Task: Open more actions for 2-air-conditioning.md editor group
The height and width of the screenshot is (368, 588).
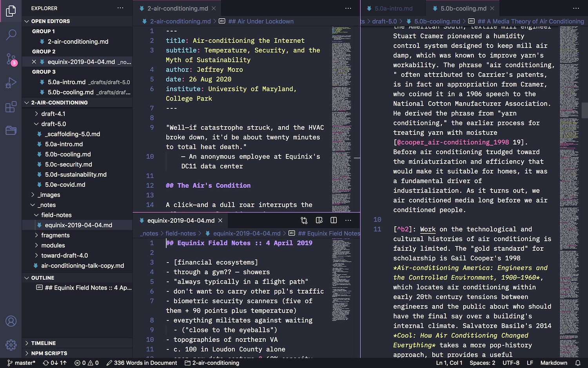Action: point(348,8)
